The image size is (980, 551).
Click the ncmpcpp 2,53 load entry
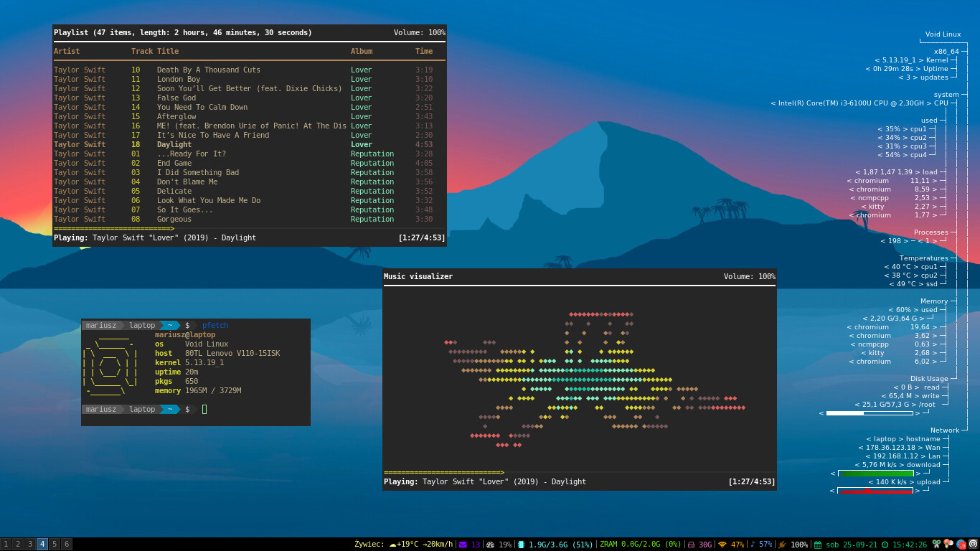[x=894, y=198]
